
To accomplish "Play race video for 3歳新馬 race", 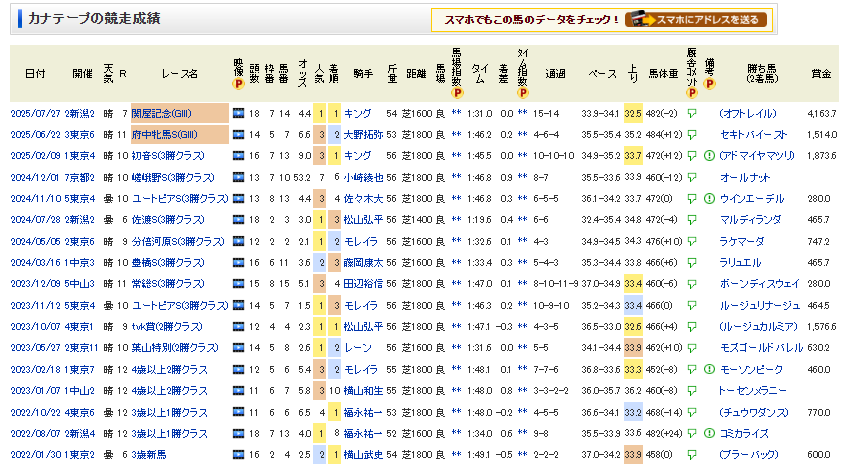I will 238,455.
